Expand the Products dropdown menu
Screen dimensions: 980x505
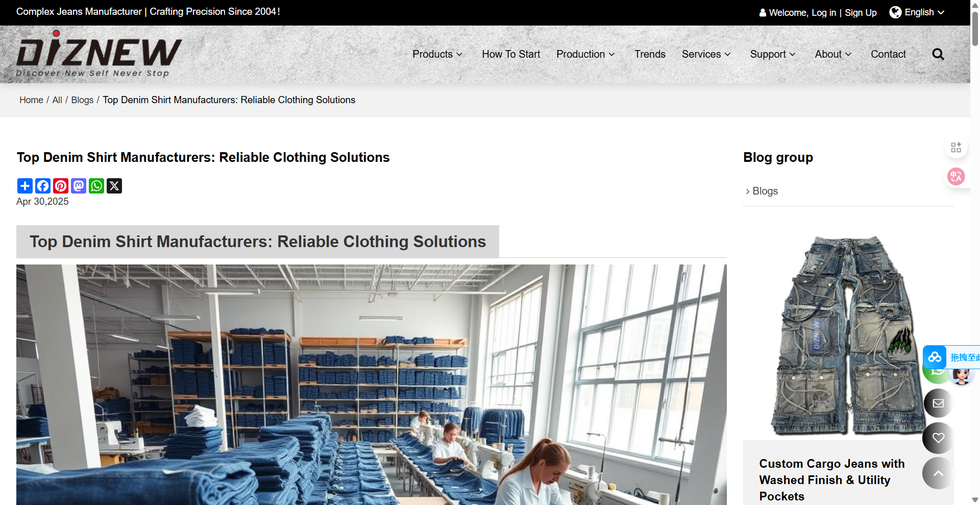click(x=437, y=54)
